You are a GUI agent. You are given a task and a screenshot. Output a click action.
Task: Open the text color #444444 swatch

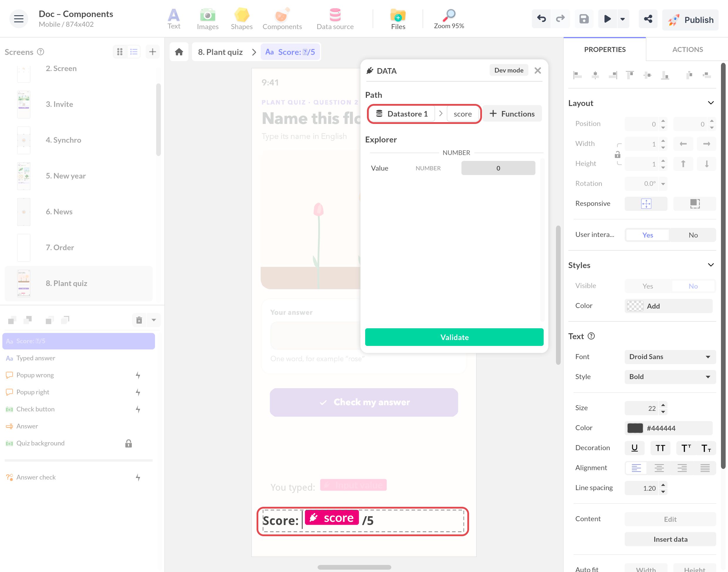(x=635, y=428)
